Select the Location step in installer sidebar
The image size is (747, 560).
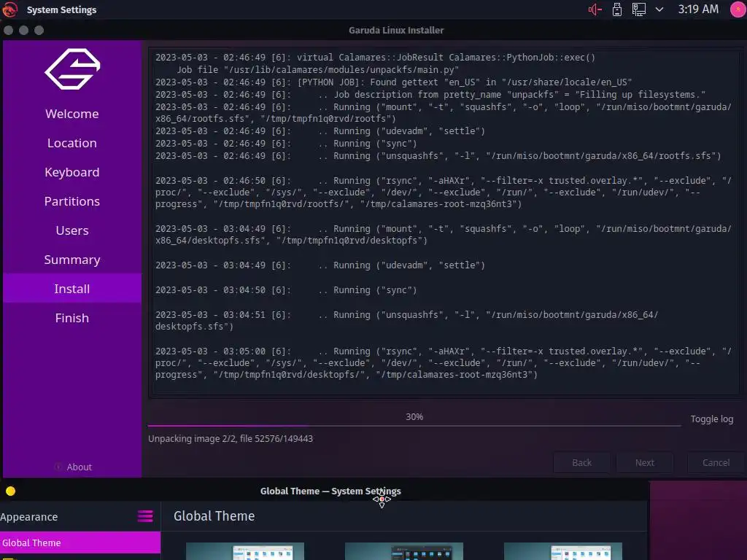pos(72,143)
